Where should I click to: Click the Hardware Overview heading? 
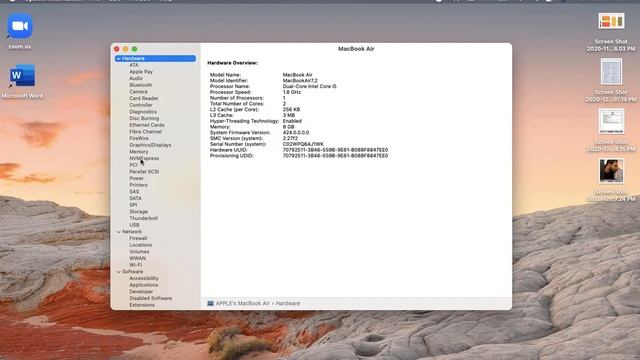pyautogui.click(x=233, y=63)
